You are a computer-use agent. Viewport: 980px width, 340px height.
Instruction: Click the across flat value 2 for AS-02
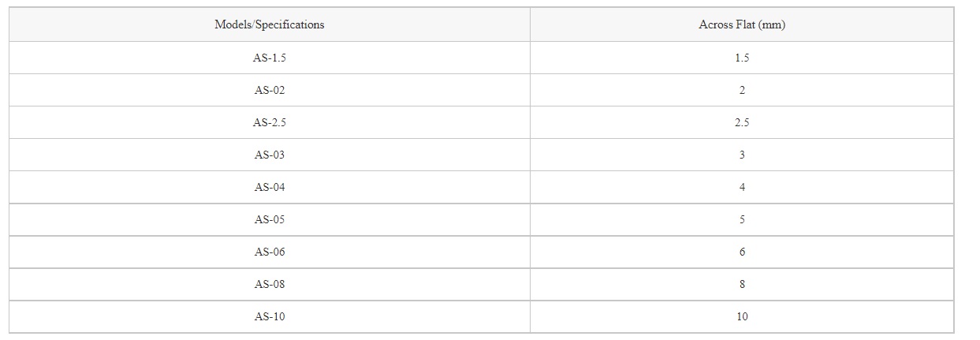[742, 90]
